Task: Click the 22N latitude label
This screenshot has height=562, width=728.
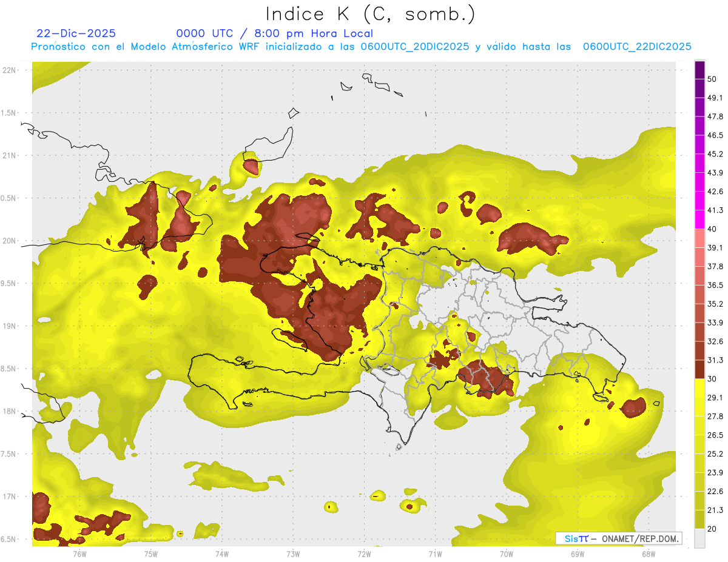Action: pos(10,70)
